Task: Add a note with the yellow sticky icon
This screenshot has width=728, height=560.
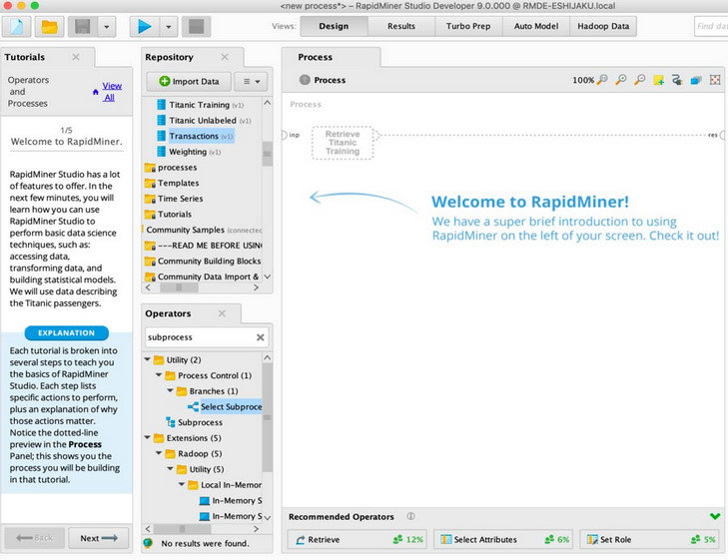Action: point(658,80)
